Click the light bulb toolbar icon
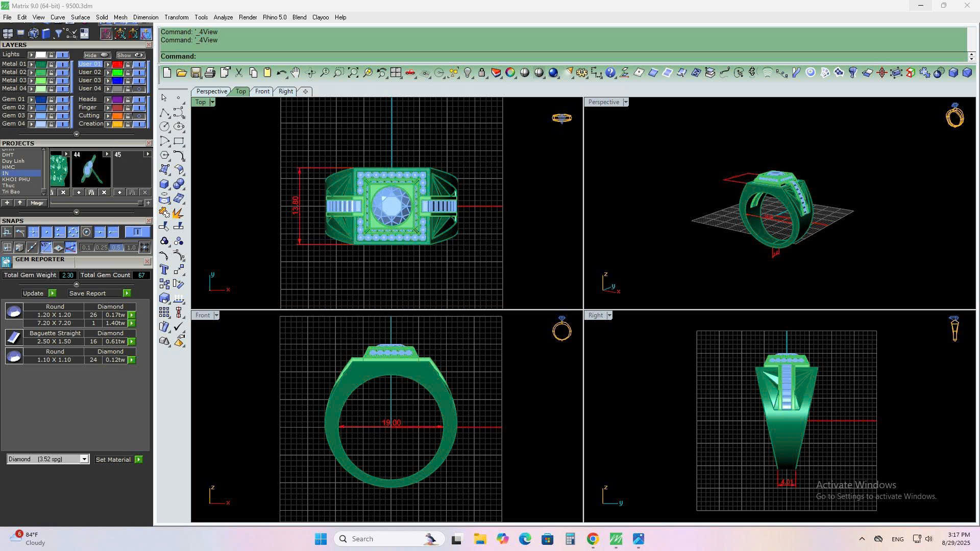980x551 pixels. [x=468, y=73]
